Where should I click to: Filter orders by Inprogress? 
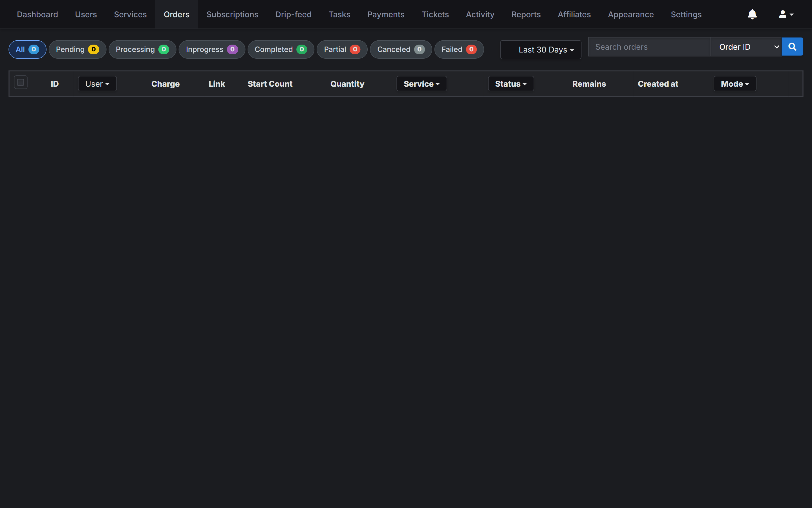[212, 49]
